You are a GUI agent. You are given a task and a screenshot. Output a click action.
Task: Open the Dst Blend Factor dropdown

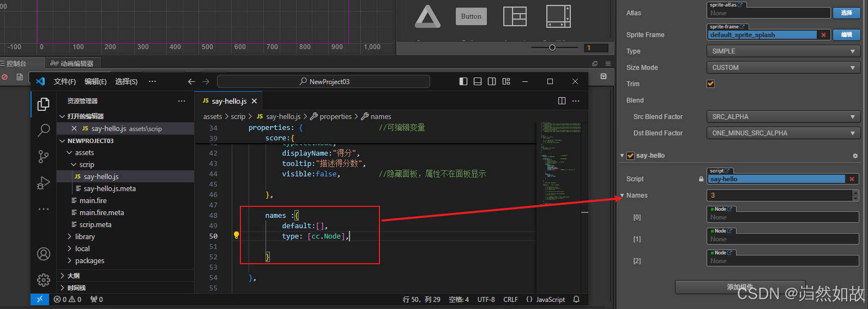click(783, 133)
